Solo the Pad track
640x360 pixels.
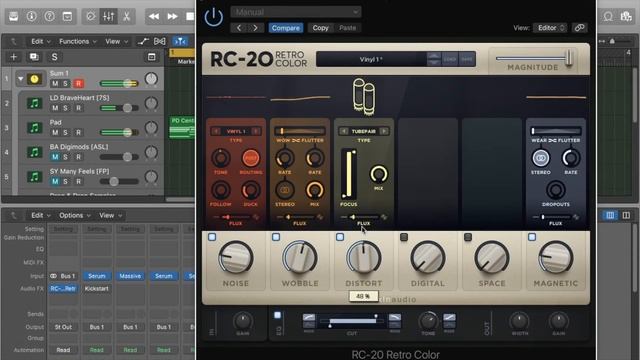pyautogui.click(x=65, y=133)
